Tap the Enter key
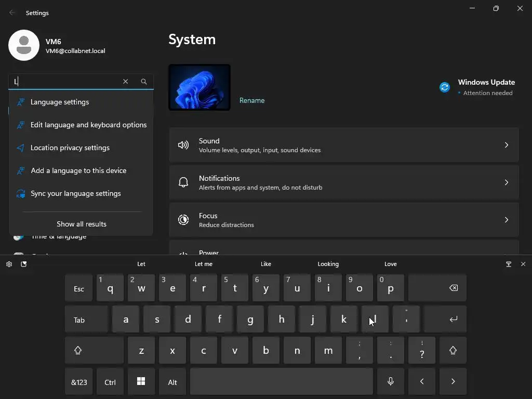The image size is (532, 399). [x=445, y=320]
